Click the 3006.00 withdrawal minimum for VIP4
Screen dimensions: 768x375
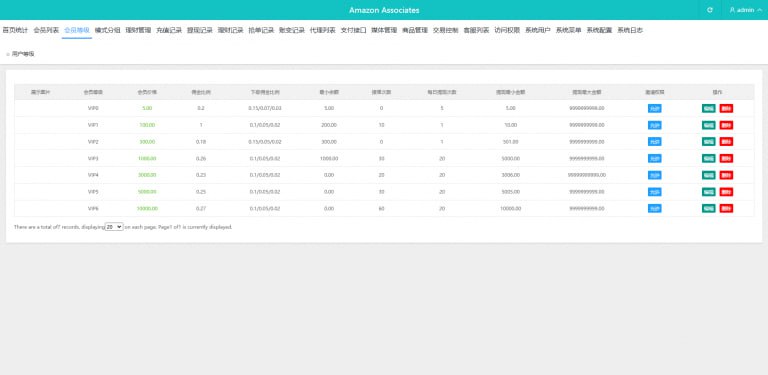tap(510, 175)
